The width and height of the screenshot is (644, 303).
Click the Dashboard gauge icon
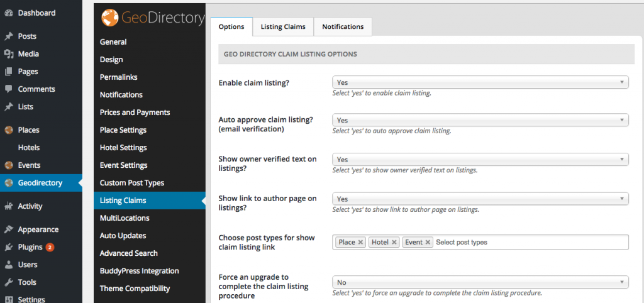point(9,13)
